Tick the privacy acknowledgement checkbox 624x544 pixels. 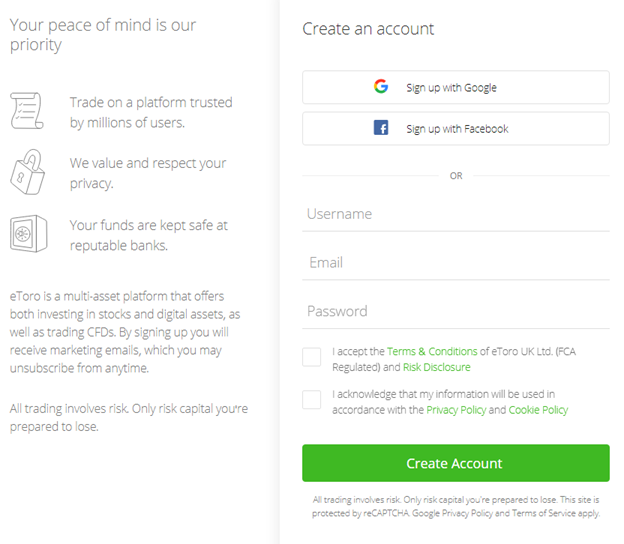[x=312, y=400]
